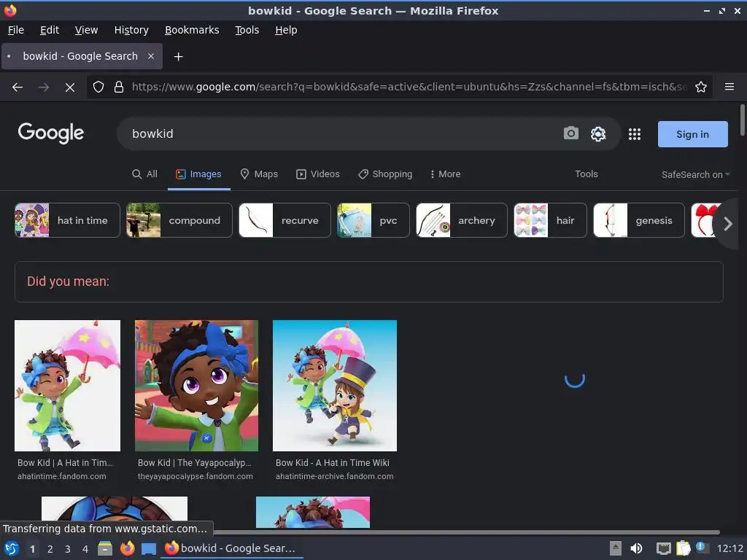Open the Help menu
Viewport: 747px width, 560px height.
point(286,30)
